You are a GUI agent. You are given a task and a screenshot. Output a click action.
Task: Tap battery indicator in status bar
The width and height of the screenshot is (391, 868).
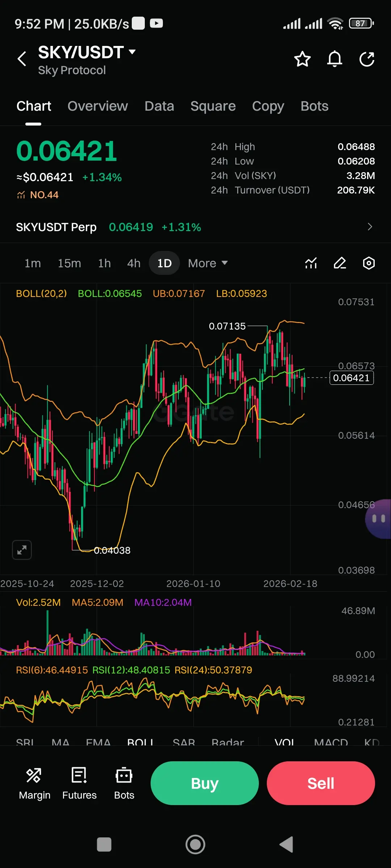361,24
